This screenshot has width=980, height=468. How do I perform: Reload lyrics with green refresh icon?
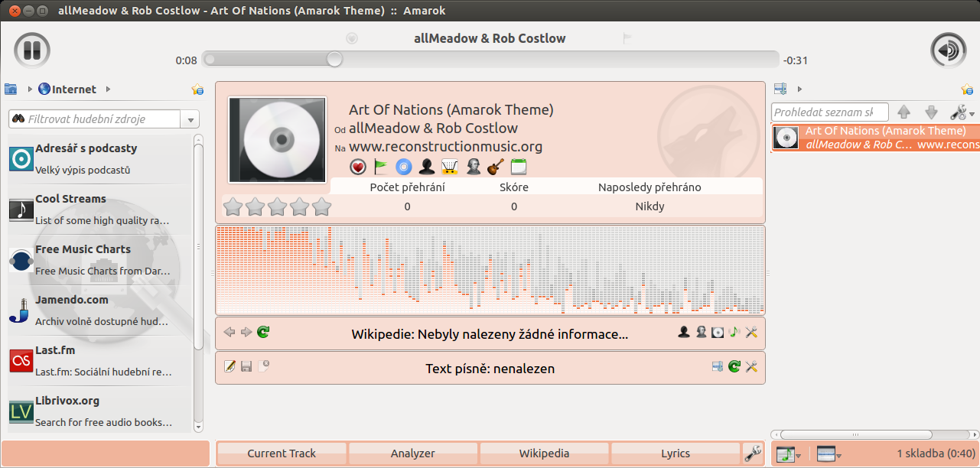click(734, 366)
